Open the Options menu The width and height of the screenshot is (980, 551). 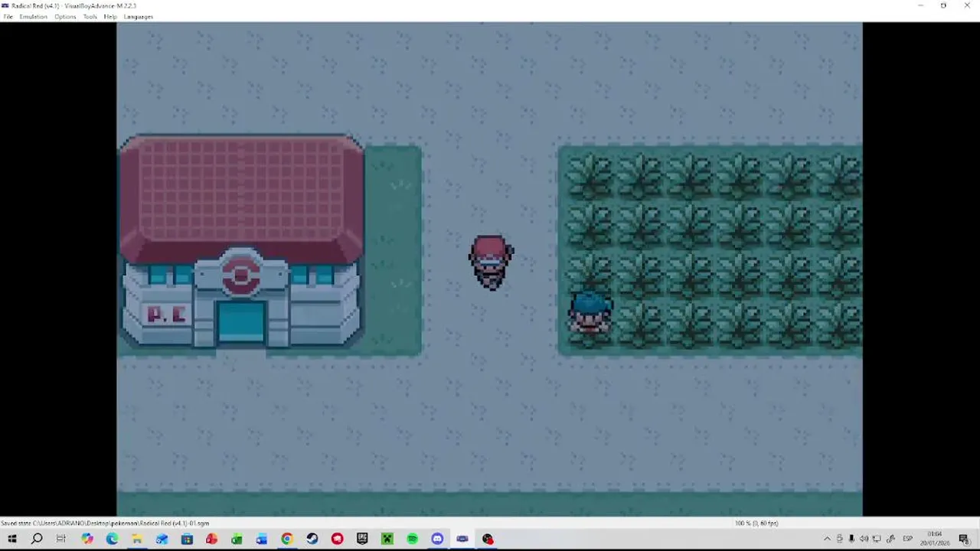tap(65, 17)
